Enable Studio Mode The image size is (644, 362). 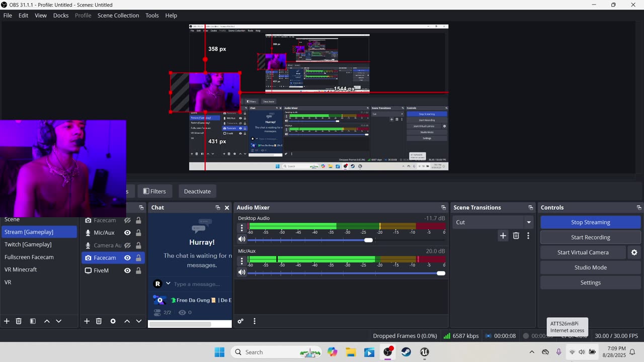click(591, 267)
